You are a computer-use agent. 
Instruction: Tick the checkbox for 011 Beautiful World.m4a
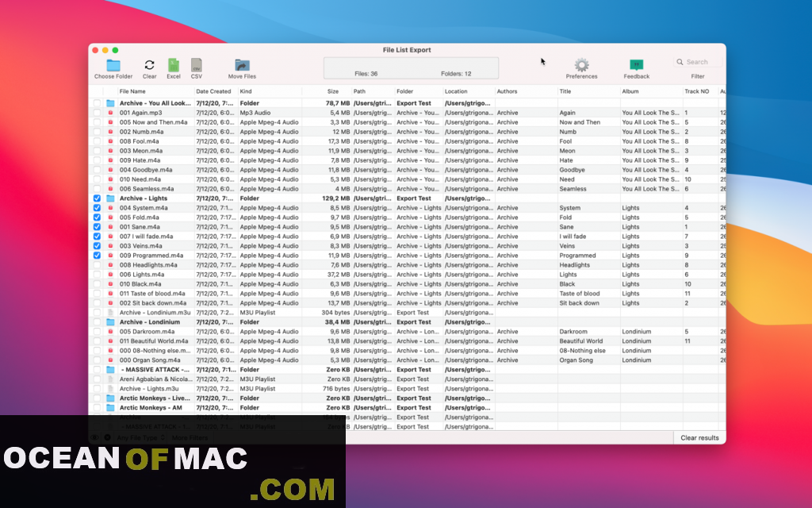click(x=97, y=341)
